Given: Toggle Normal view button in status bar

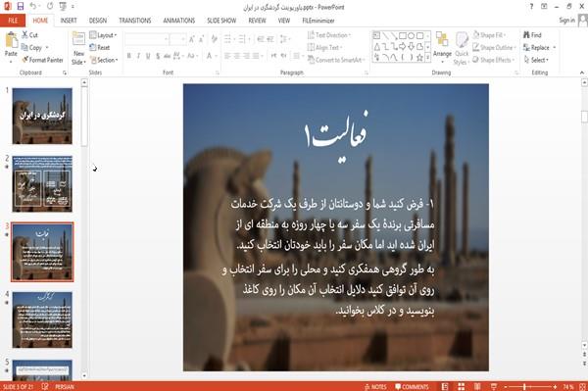Looking at the screenshot, I should coord(445,386).
